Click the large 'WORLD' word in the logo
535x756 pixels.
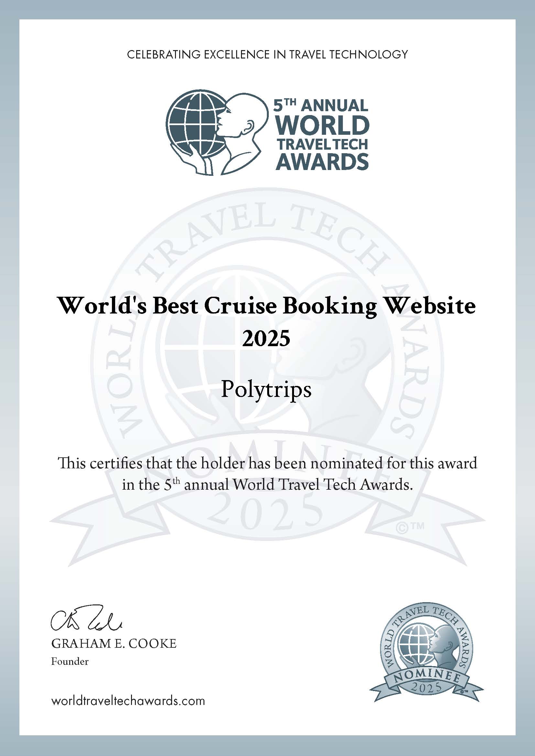(x=322, y=125)
